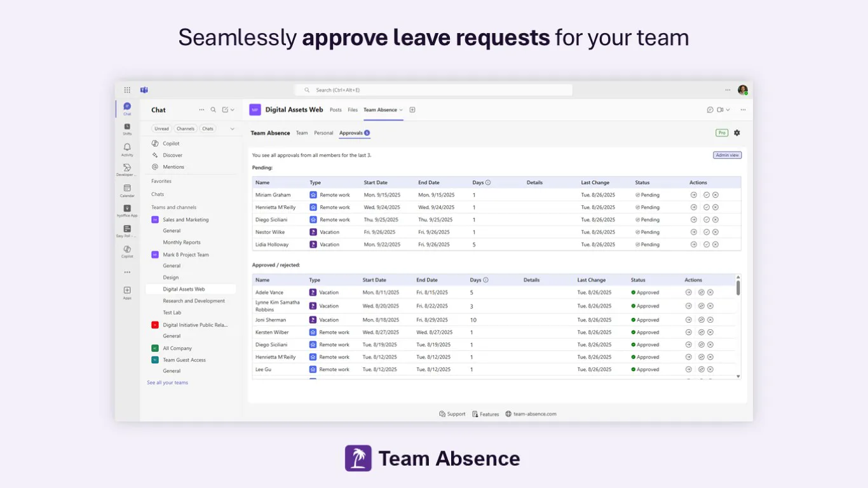Open new chat dropdown arrow
This screenshot has width=868, height=488.
point(233,110)
